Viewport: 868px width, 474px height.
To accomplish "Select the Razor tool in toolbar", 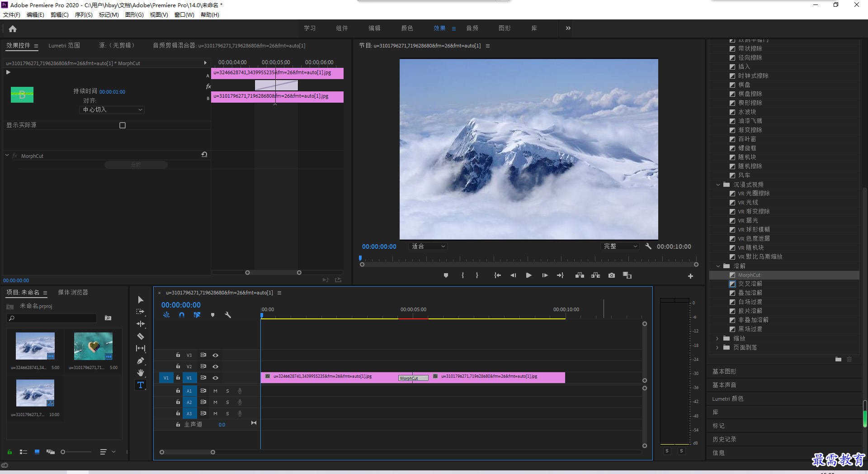I will (141, 337).
